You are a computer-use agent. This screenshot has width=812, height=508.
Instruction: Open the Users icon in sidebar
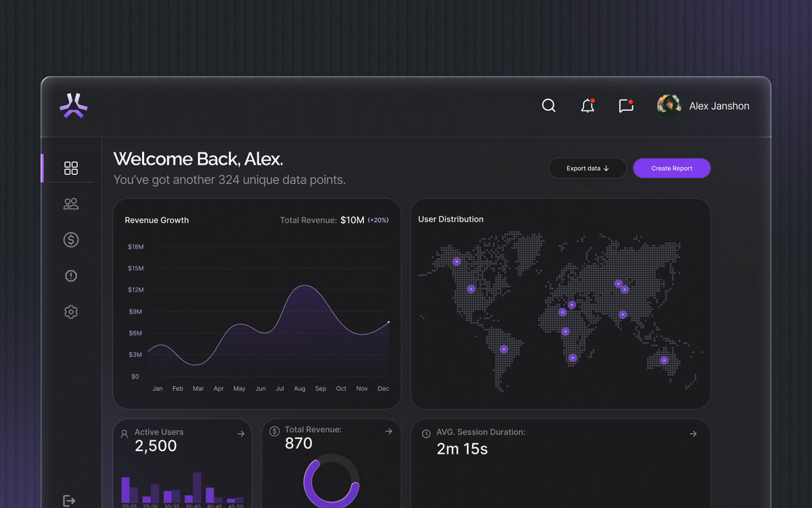click(71, 204)
